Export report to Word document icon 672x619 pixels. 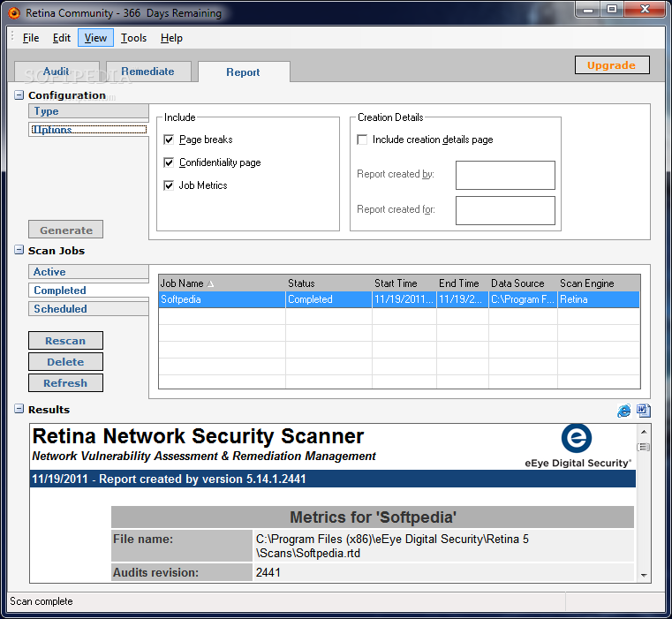point(643,411)
